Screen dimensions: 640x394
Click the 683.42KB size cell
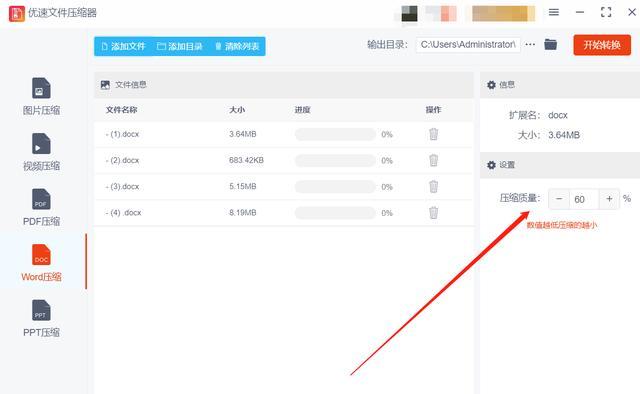[246, 160]
